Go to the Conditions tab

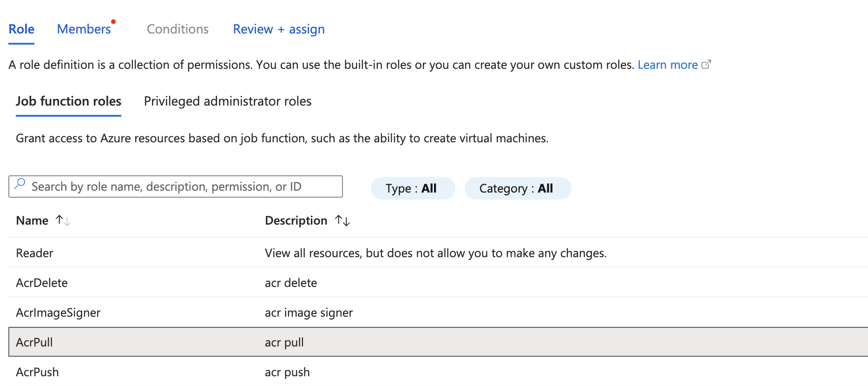tap(178, 29)
